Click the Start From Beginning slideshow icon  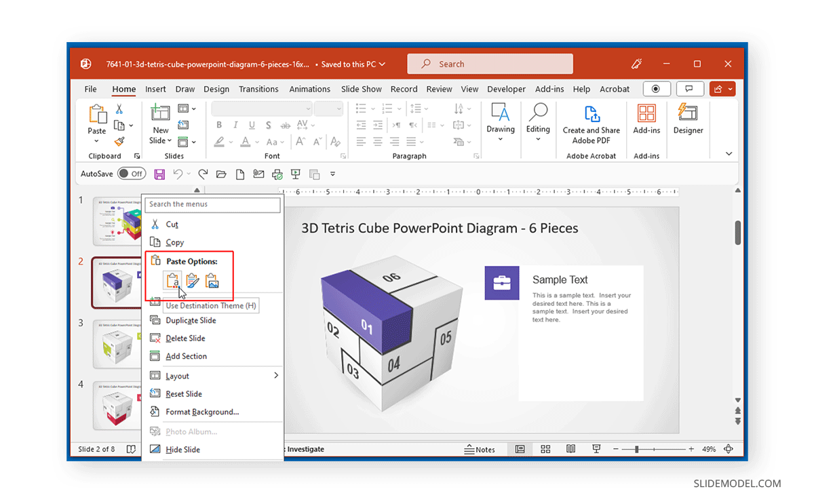[x=296, y=174]
